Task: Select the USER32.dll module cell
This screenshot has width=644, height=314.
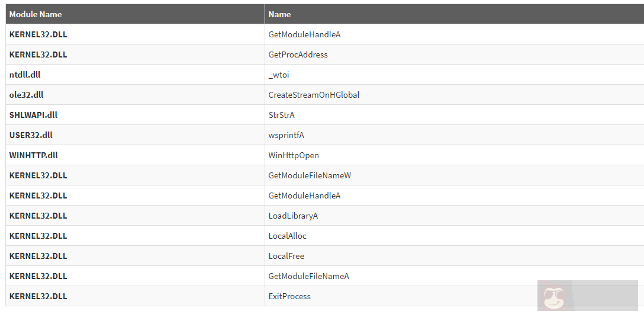Action: (x=31, y=135)
